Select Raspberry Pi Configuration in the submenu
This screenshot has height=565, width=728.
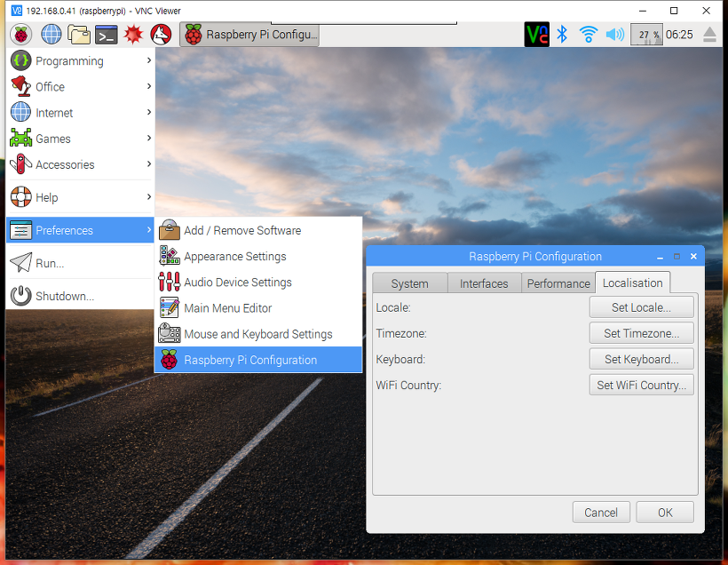pyautogui.click(x=258, y=360)
